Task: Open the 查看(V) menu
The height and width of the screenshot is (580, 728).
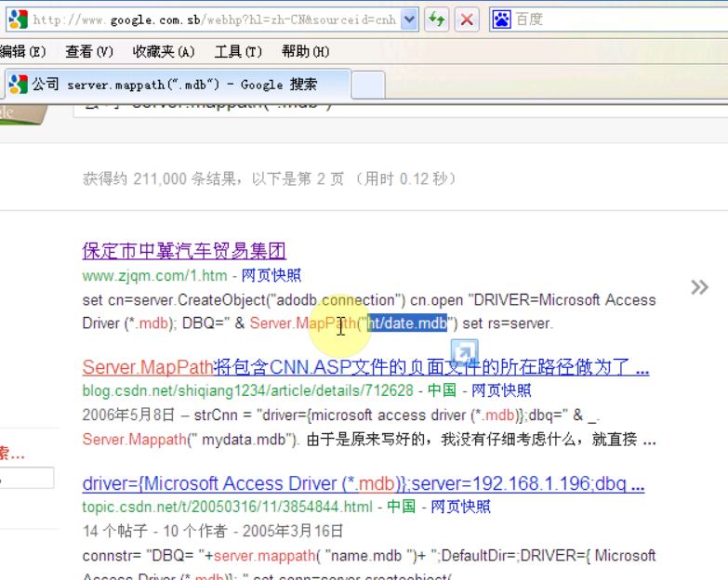Action: 89,51
